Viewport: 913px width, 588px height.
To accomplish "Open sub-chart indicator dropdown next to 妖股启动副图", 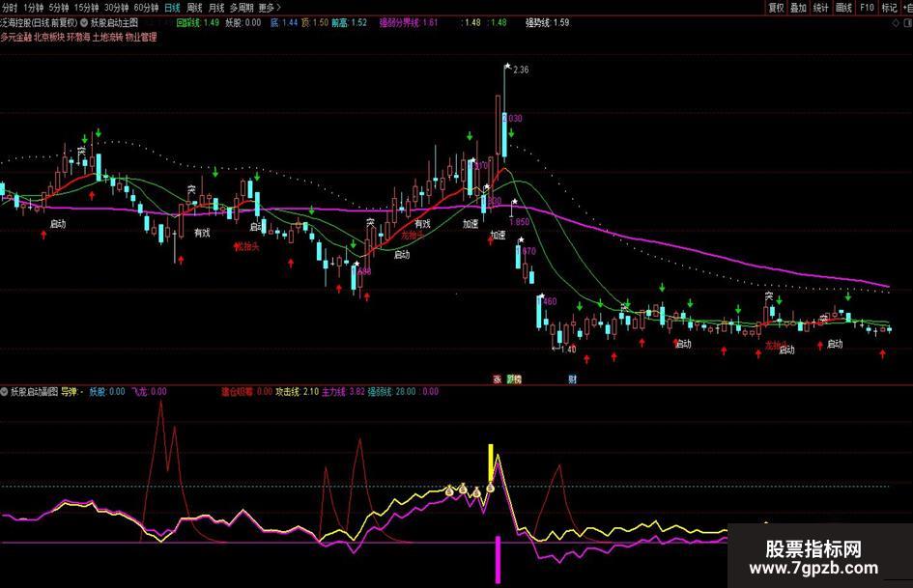I will point(4,392).
